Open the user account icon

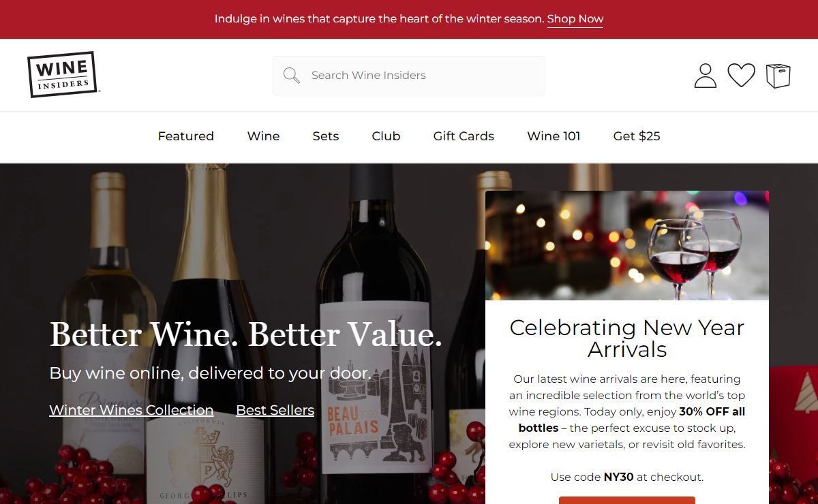(x=706, y=76)
